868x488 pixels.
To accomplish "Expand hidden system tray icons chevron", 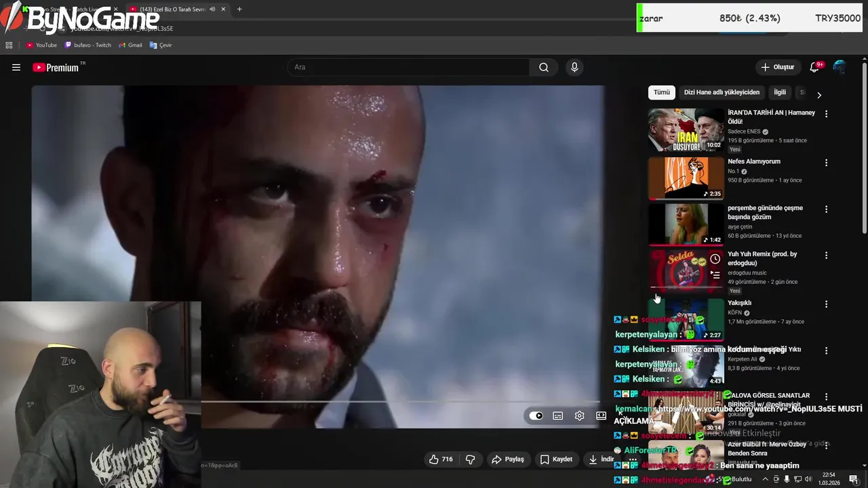I will (766, 479).
